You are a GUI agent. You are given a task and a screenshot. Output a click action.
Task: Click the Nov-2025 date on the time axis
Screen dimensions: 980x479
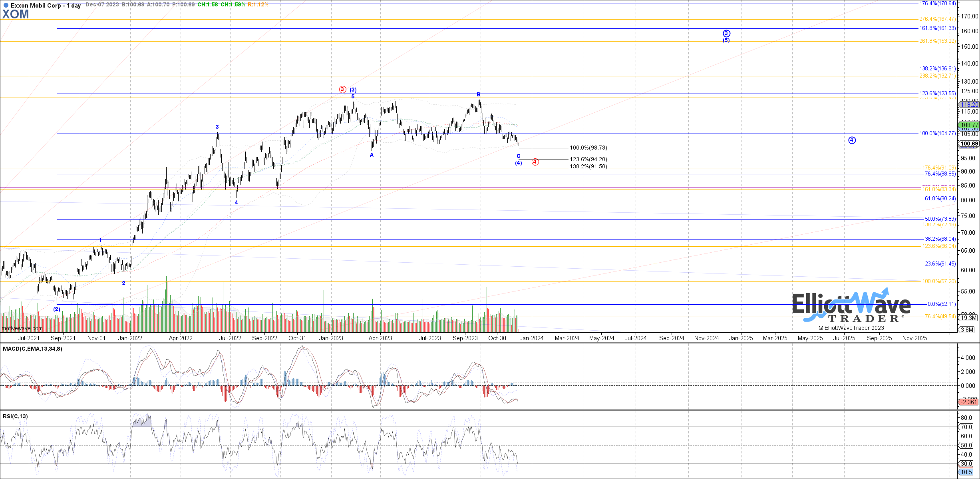915,338
